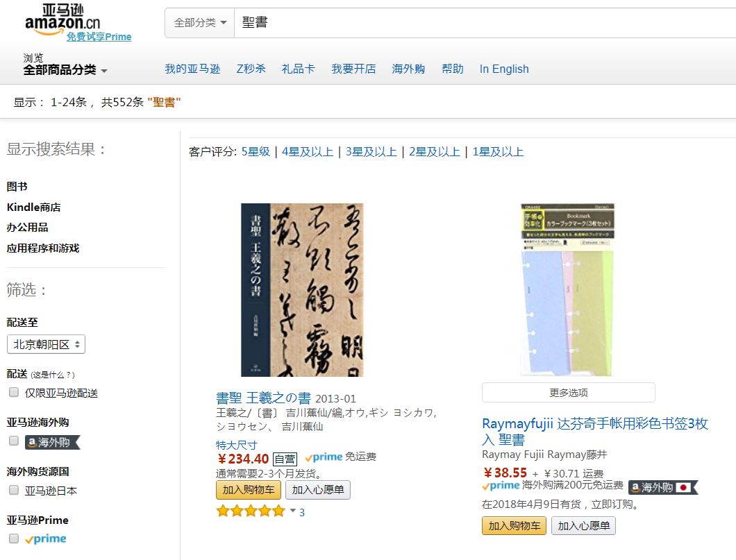This screenshot has height=560, width=736.
Task: Filter results by 5星级 rating
Action: point(256,152)
